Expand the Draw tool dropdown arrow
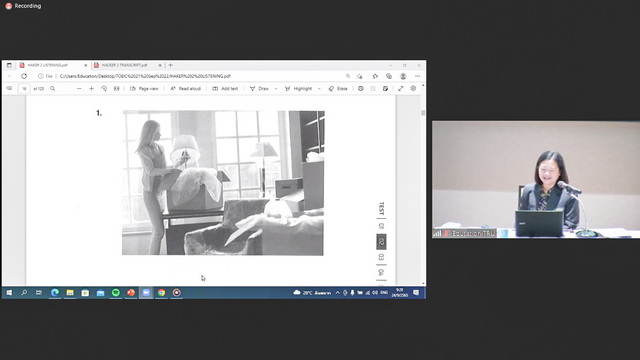Screen dimensions: 640x360 click(276, 89)
